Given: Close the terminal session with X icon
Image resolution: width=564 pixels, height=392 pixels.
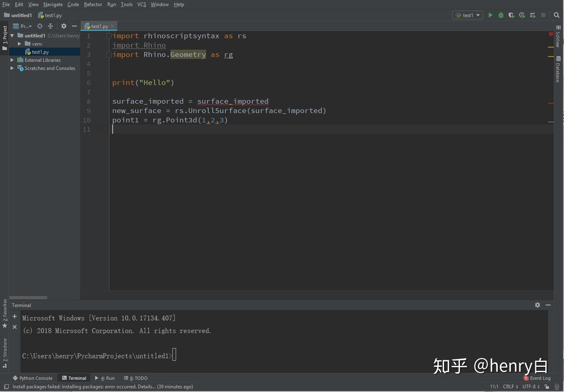Looking at the screenshot, I should pos(15,327).
